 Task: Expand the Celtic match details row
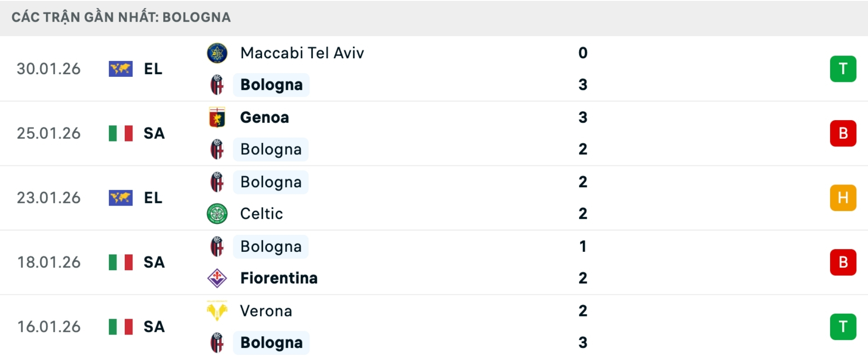[x=434, y=198]
